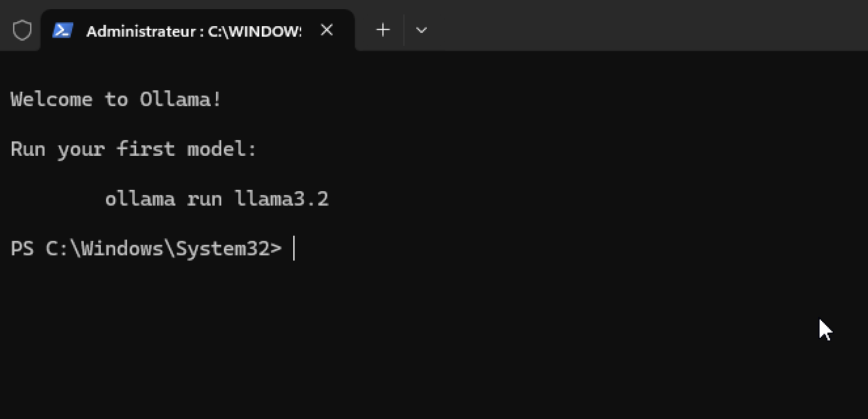This screenshot has width=868, height=419.
Task: Click llama3.2 in the suggested command
Action: (281, 199)
